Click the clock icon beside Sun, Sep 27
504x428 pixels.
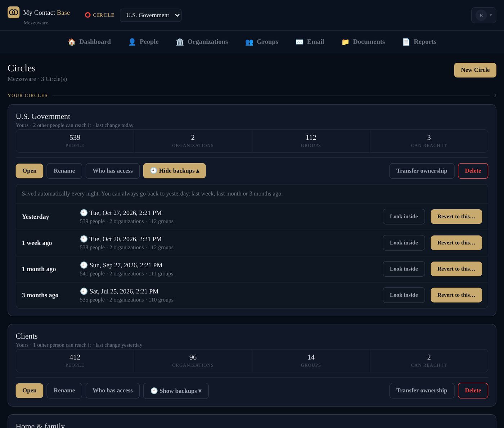point(84,265)
